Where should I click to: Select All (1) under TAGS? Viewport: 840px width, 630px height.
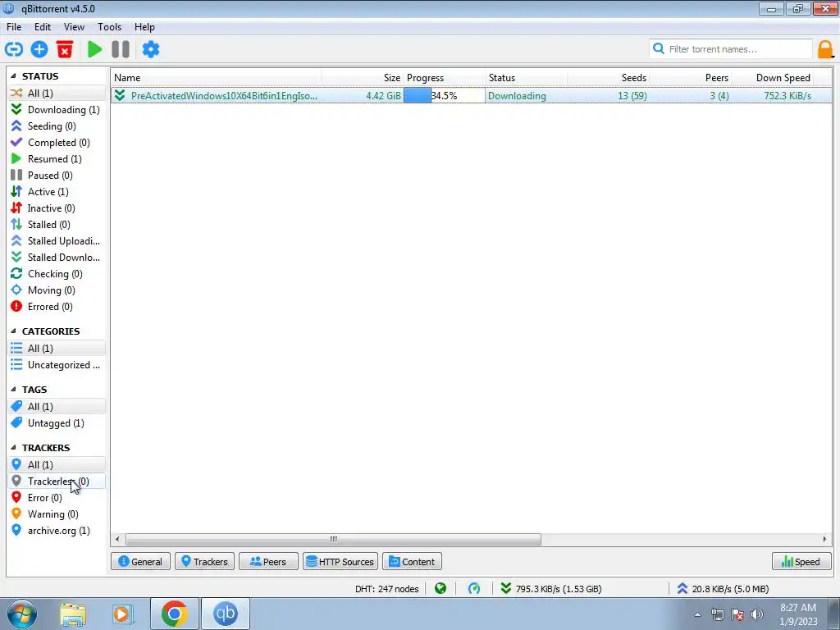pos(57,407)
